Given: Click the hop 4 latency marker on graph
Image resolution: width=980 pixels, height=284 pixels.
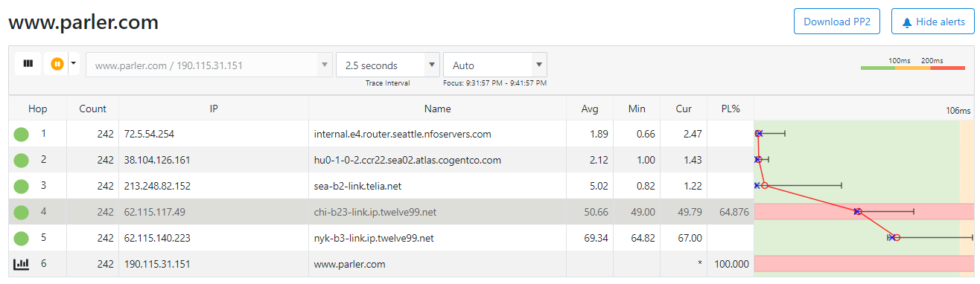Looking at the screenshot, I should coord(858,212).
